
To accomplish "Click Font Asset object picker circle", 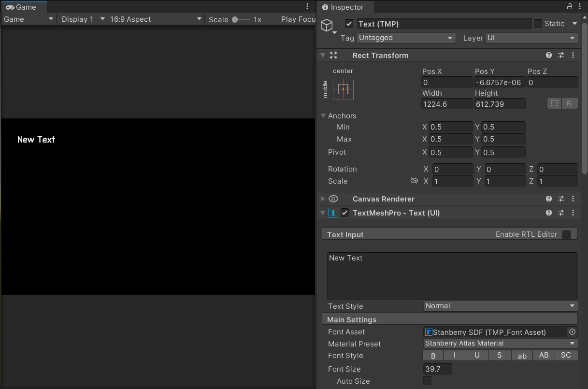I will point(573,332).
